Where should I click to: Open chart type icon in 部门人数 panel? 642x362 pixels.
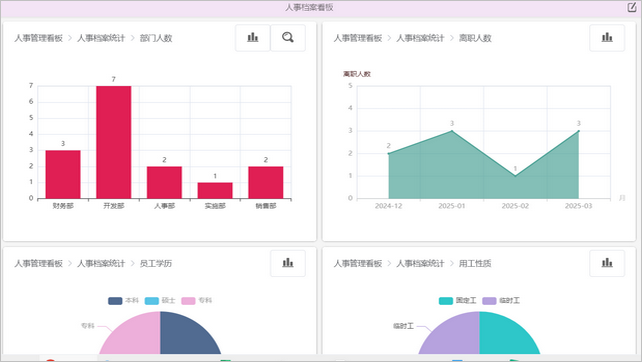pyautogui.click(x=253, y=38)
